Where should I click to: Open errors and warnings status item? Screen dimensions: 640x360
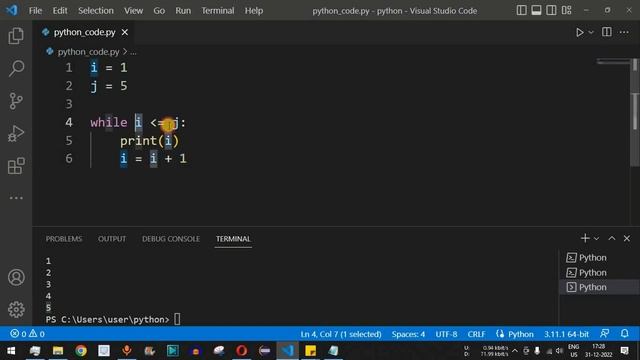pos(27,334)
